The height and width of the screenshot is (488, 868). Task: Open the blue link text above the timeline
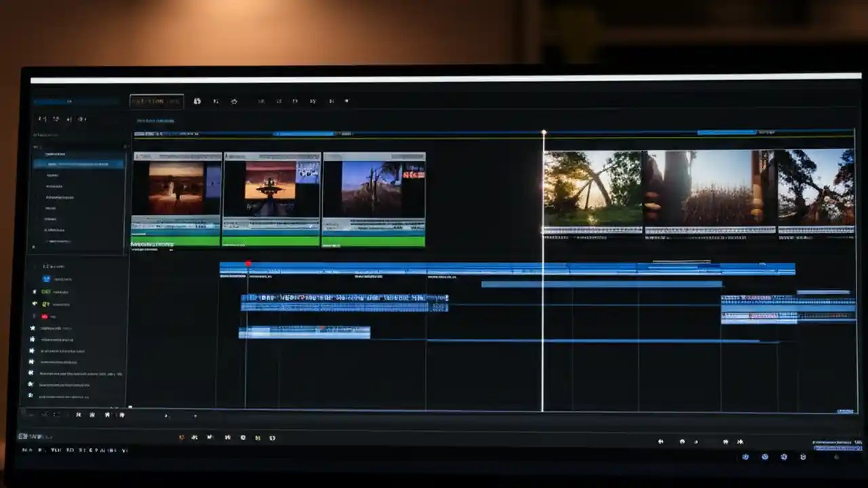[155, 121]
